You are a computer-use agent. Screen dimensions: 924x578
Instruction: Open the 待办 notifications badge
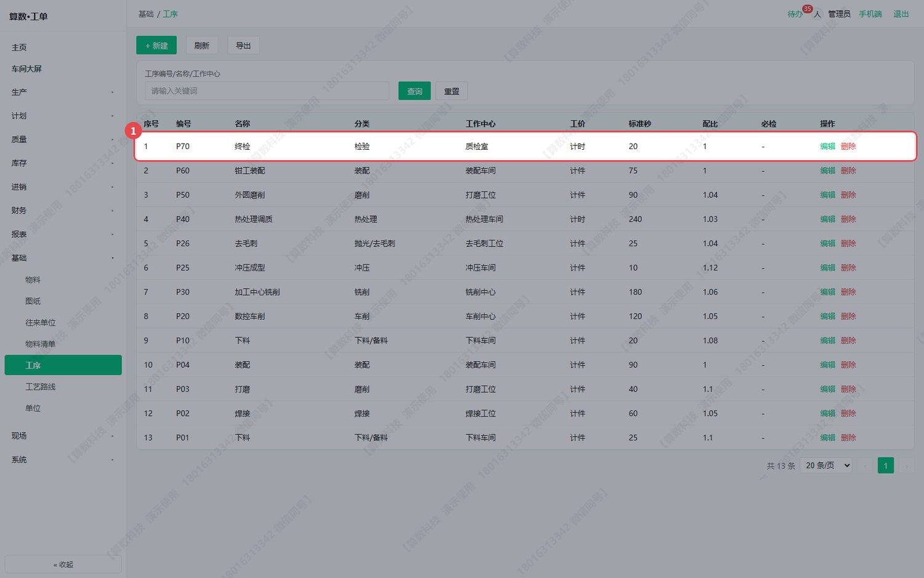(795, 14)
